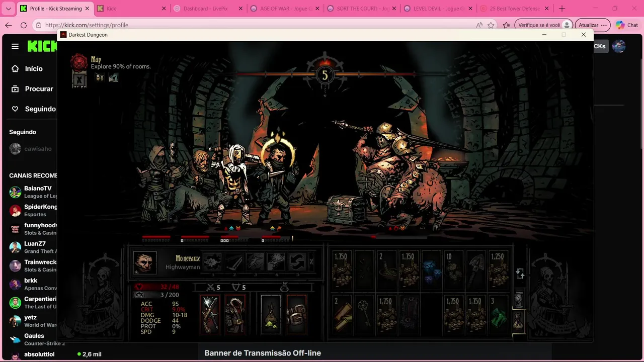
Task: Select the inventory stack marked 10
Action: pos(453,269)
